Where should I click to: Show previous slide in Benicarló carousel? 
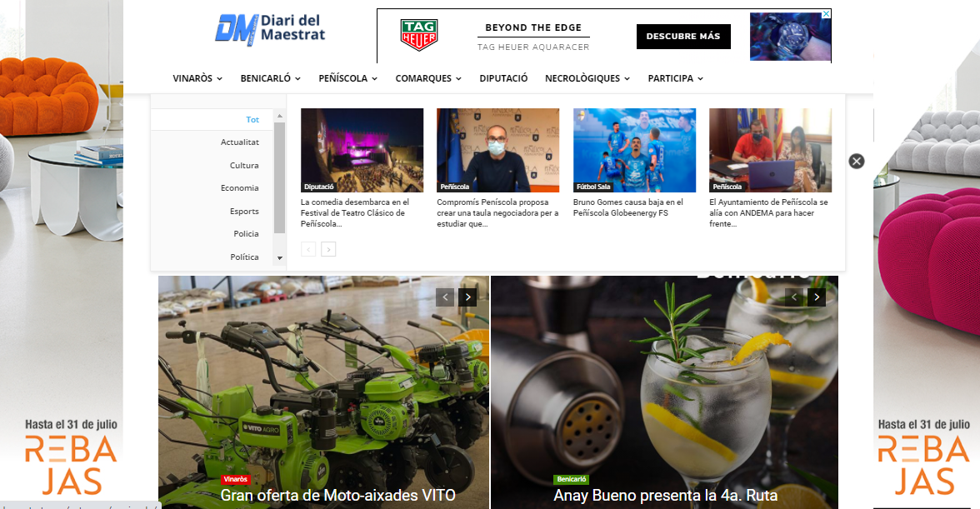point(793,297)
